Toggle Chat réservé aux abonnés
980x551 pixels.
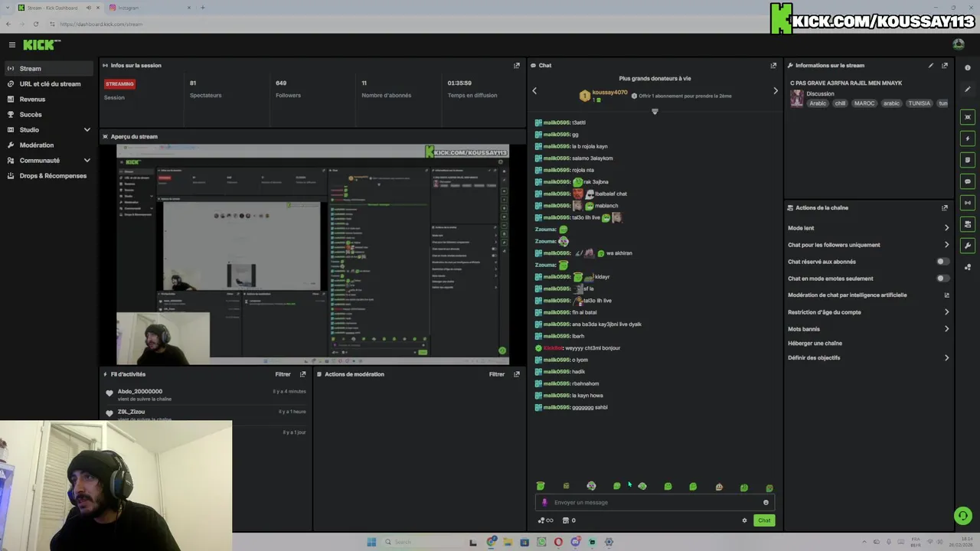[x=942, y=262]
